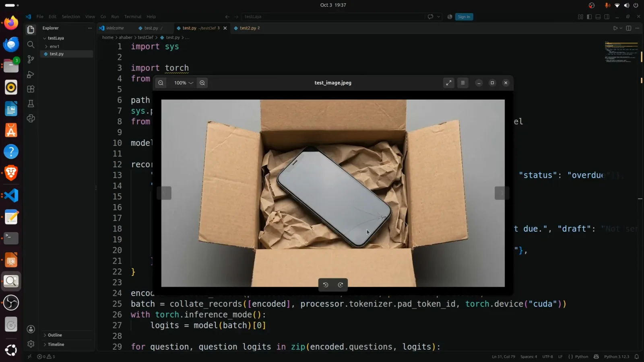Go forward with the navigation arrow

click(x=236, y=17)
